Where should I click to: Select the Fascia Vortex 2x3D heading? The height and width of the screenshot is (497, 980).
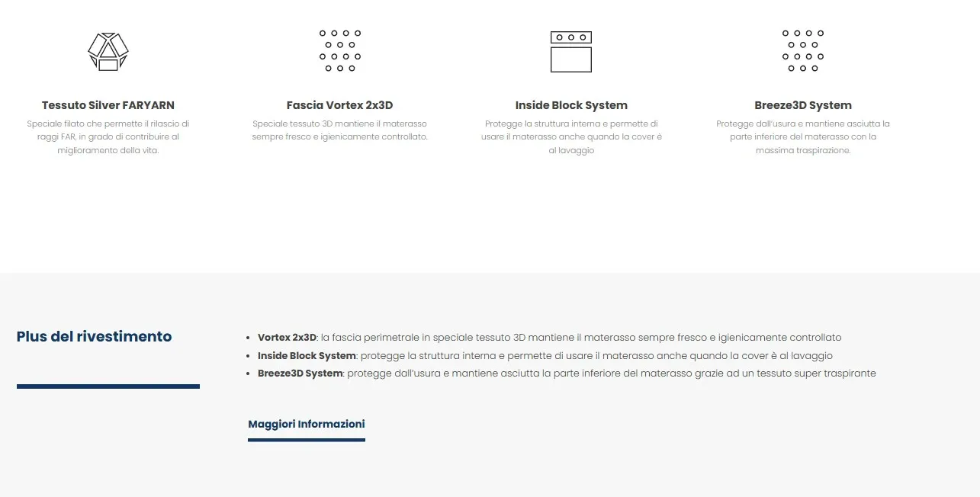[x=340, y=105]
